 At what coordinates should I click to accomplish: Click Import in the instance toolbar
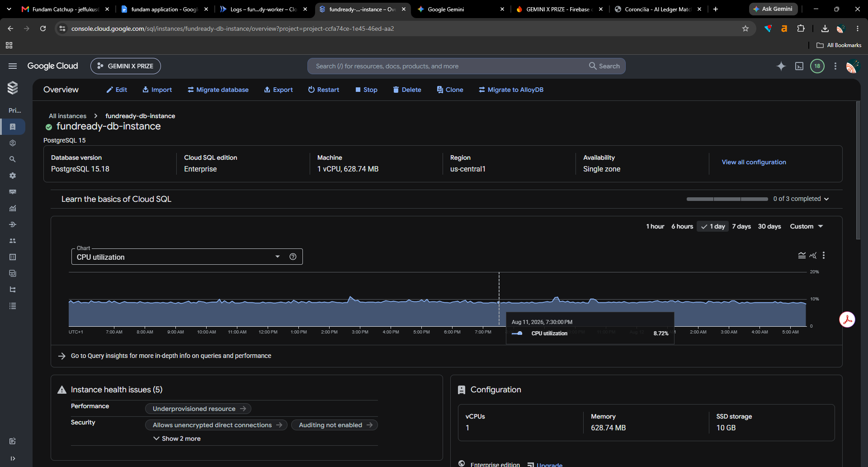pos(157,90)
